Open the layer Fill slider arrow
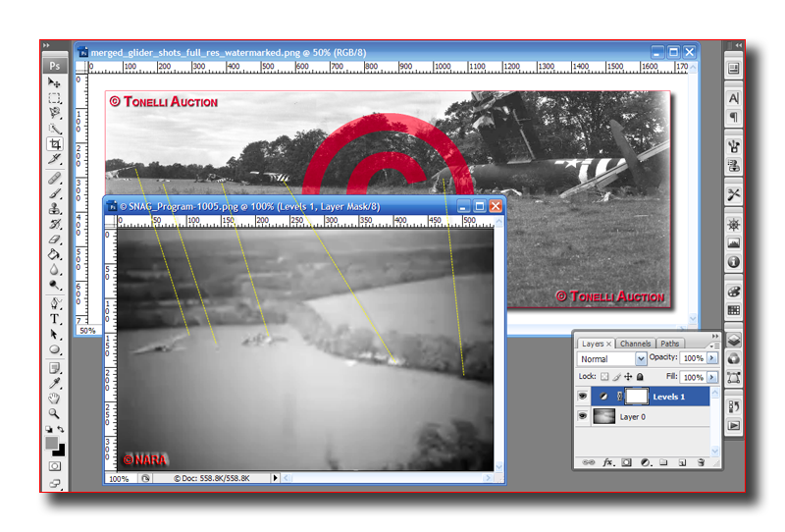Viewport: 785px width, 532px height. (x=712, y=377)
